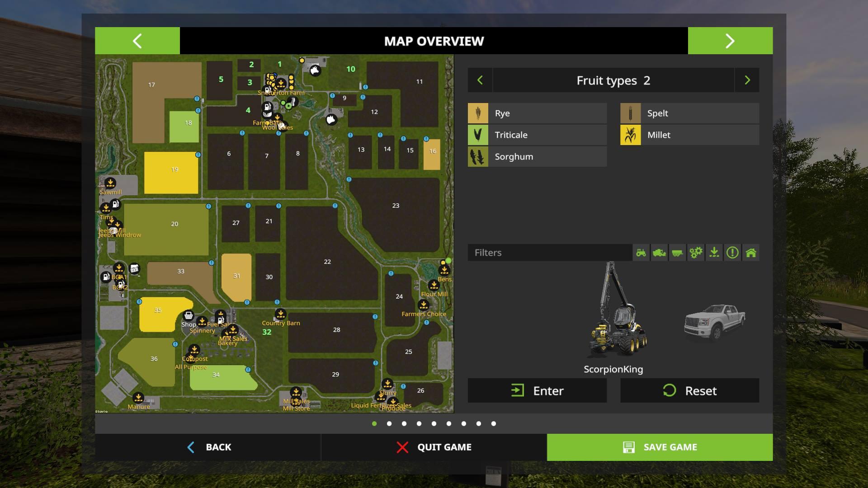The width and height of the screenshot is (868, 488).
Task: Toggle the combine harvester filter
Action: pyautogui.click(x=659, y=253)
